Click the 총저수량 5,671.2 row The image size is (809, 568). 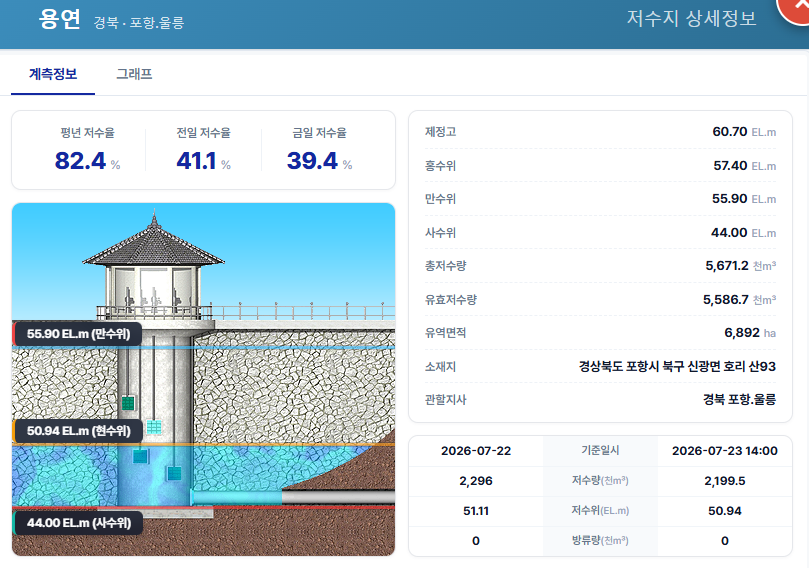[x=600, y=266]
